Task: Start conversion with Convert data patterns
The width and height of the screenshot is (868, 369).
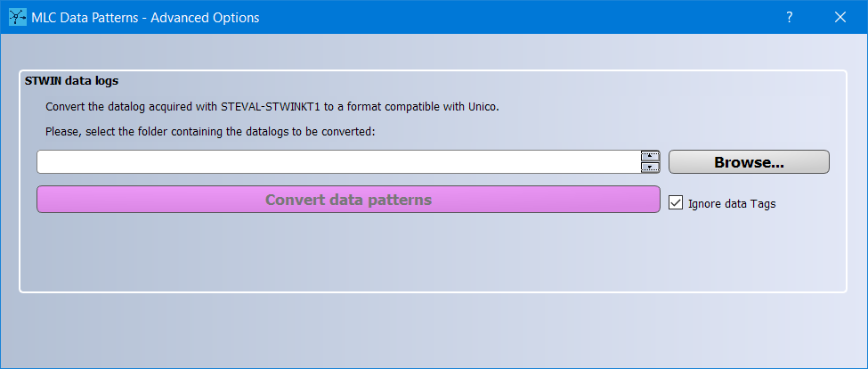Action: [348, 200]
